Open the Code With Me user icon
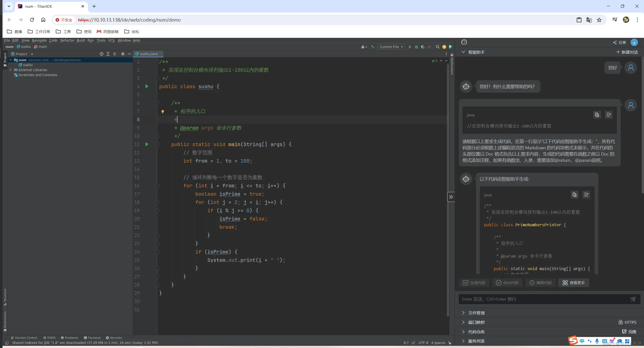Image resolution: width=644 pixels, height=348 pixels. (364, 47)
